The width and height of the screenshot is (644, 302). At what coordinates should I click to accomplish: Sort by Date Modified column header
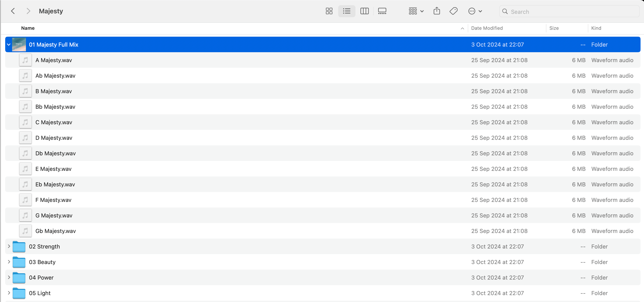pos(487,28)
